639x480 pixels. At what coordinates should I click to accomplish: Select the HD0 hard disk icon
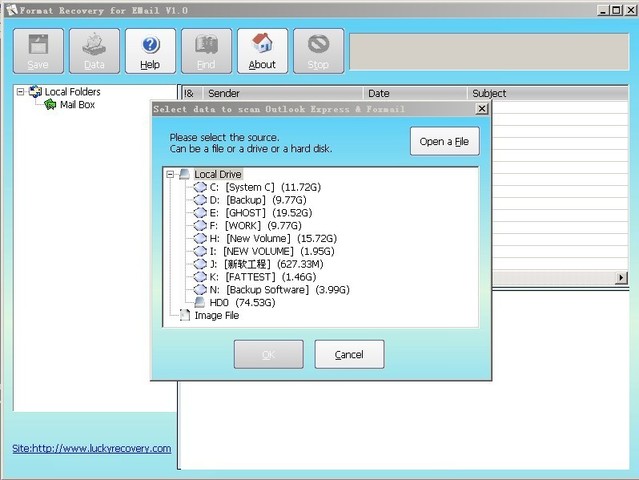(x=200, y=302)
